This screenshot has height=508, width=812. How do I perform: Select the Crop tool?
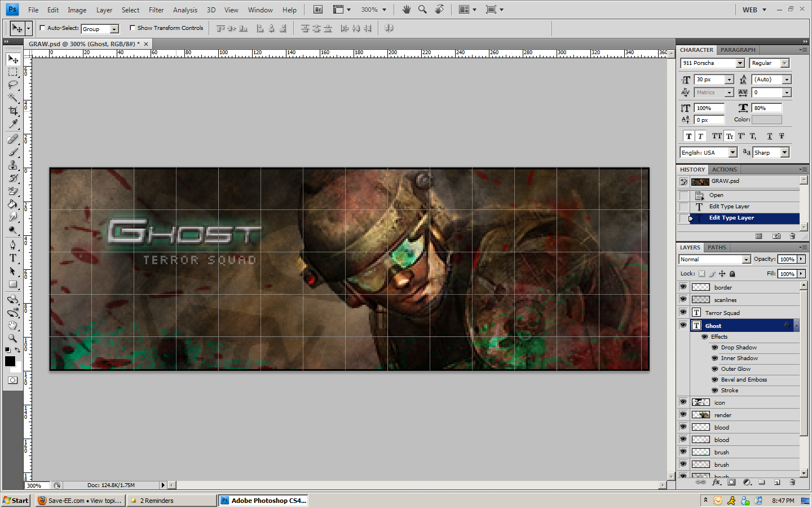pyautogui.click(x=13, y=111)
